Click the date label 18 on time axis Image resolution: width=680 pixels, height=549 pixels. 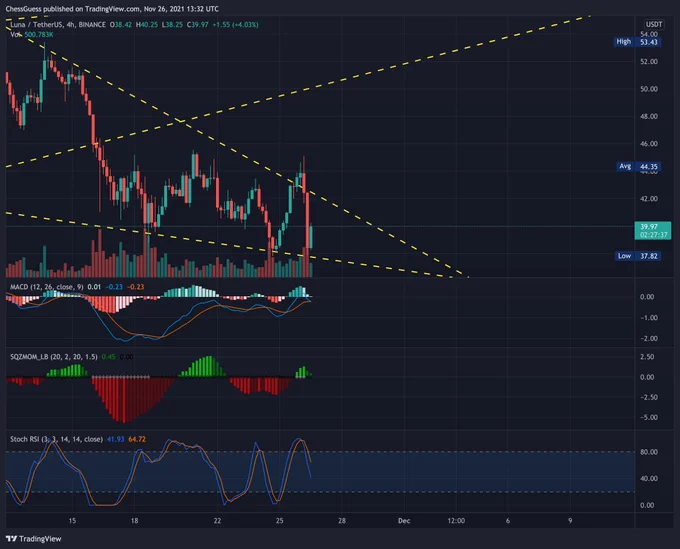coord(134,520)
